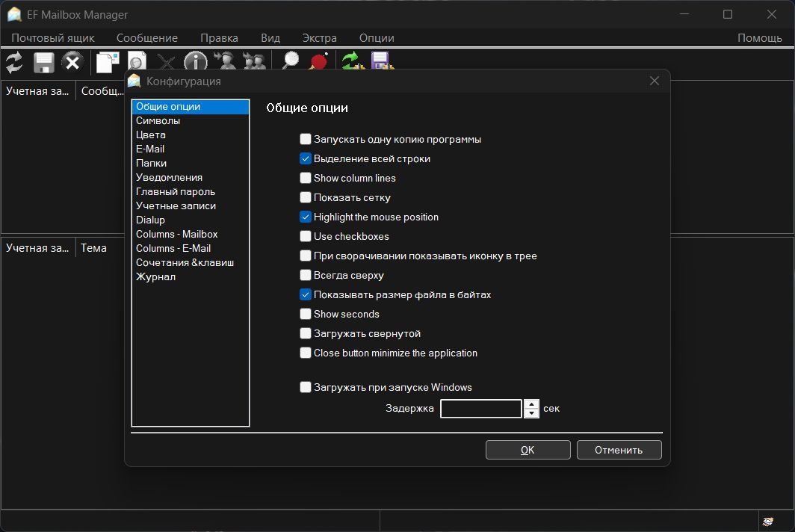The width and height of the screenshot is (795, 532).
Task: Click the status bar icon at bottom right
Action: point(767,521)
